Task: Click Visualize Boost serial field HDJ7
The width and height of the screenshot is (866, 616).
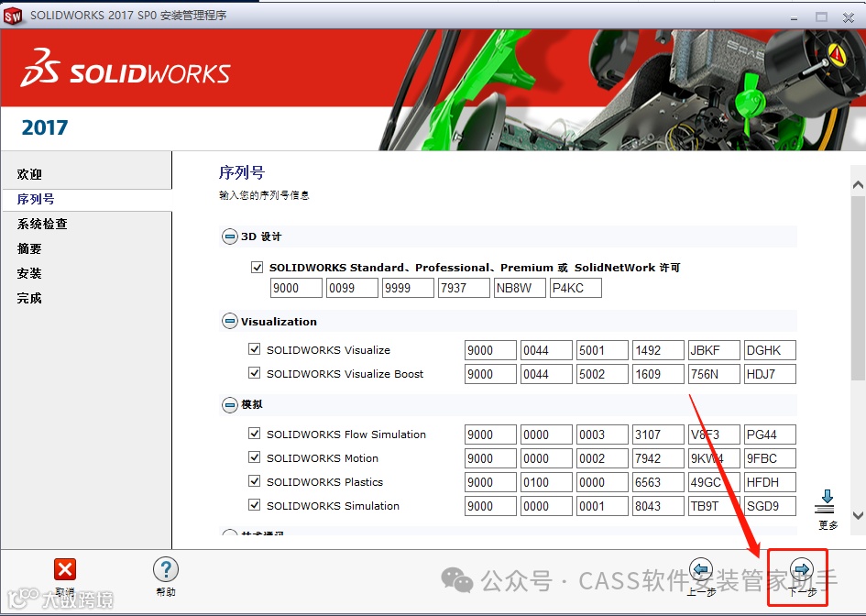Action: (x=770, y=374)
